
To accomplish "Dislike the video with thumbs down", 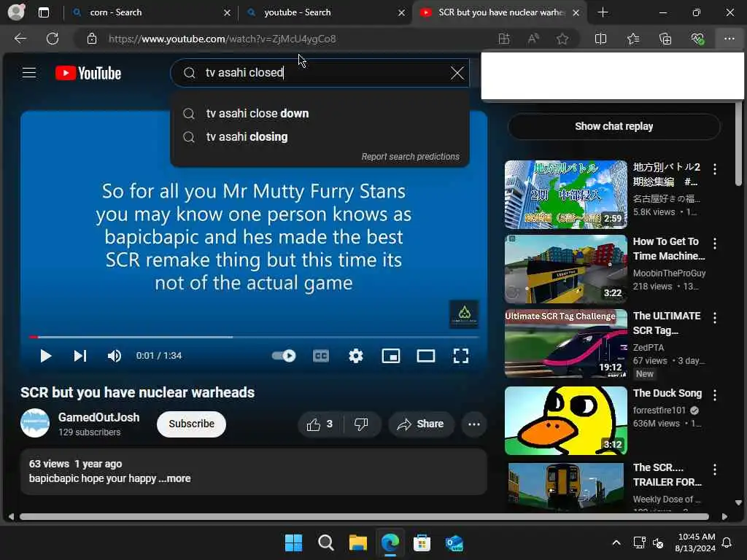I will coord(362,424).
